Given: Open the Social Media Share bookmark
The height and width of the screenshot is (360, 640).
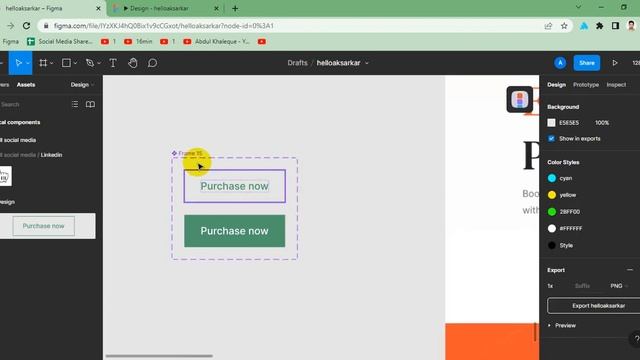Looking at the screenshot, I should coord(60,42).
